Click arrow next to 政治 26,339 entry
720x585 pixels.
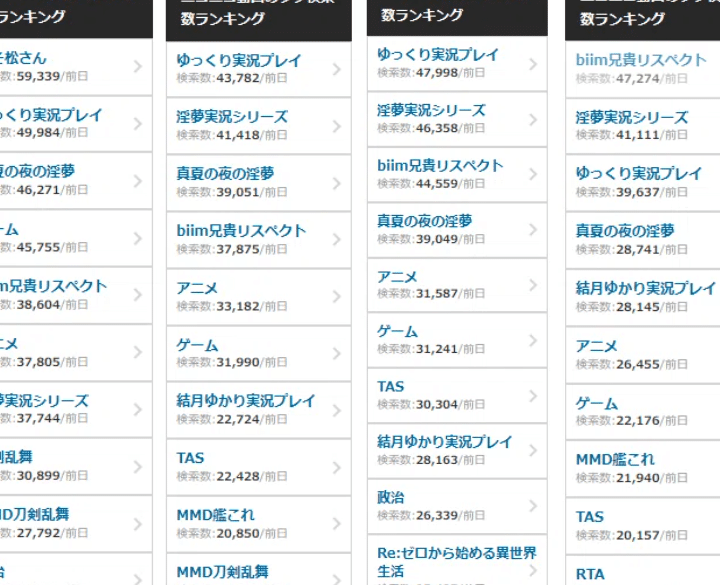tap(532, 505)
